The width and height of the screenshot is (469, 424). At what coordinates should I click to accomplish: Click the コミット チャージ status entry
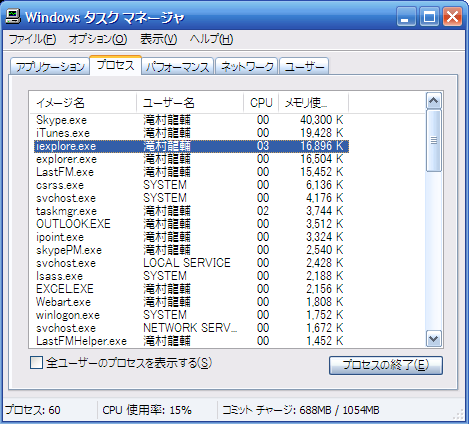[301, 410]
